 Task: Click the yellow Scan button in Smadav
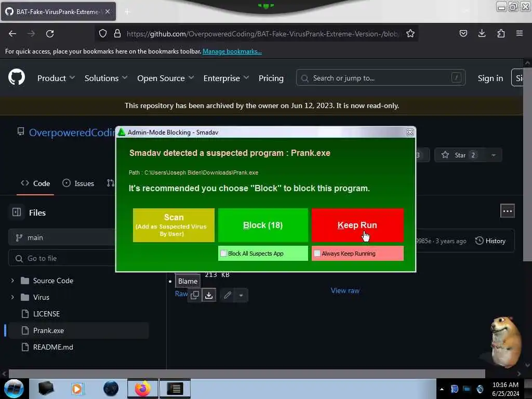tap(174, 225)
